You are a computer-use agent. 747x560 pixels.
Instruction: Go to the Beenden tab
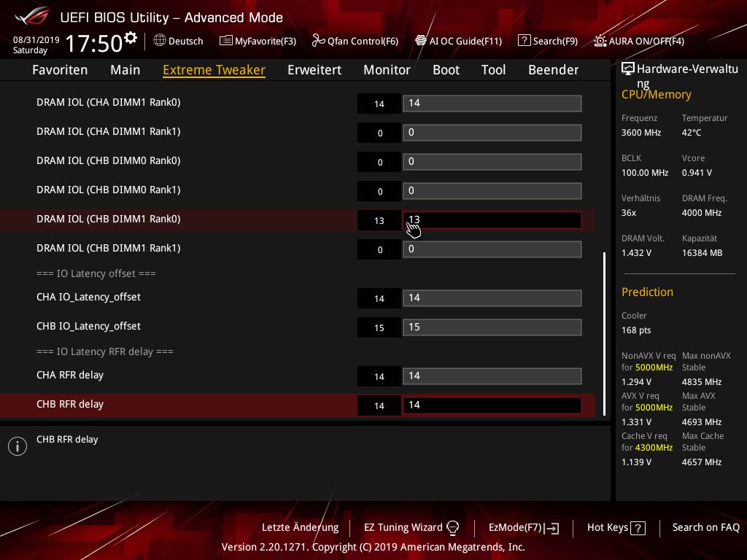(x=553, y=70)
